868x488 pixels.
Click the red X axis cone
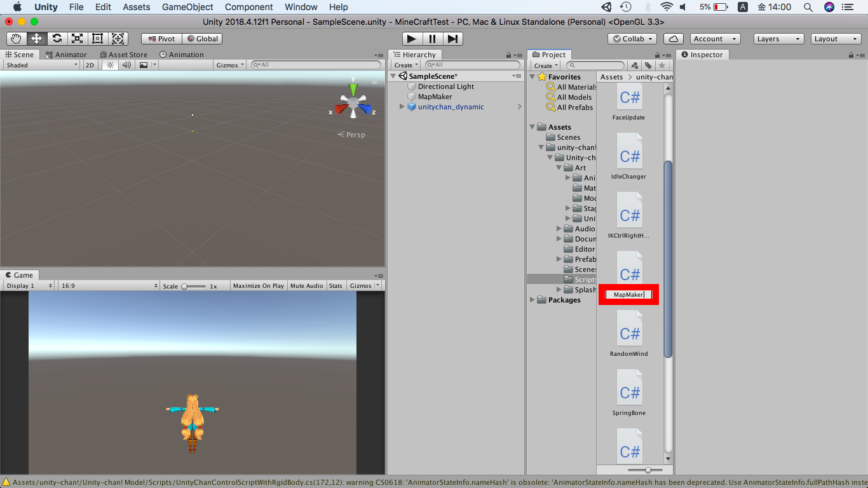pyautogui.click(x=341, y=109)
